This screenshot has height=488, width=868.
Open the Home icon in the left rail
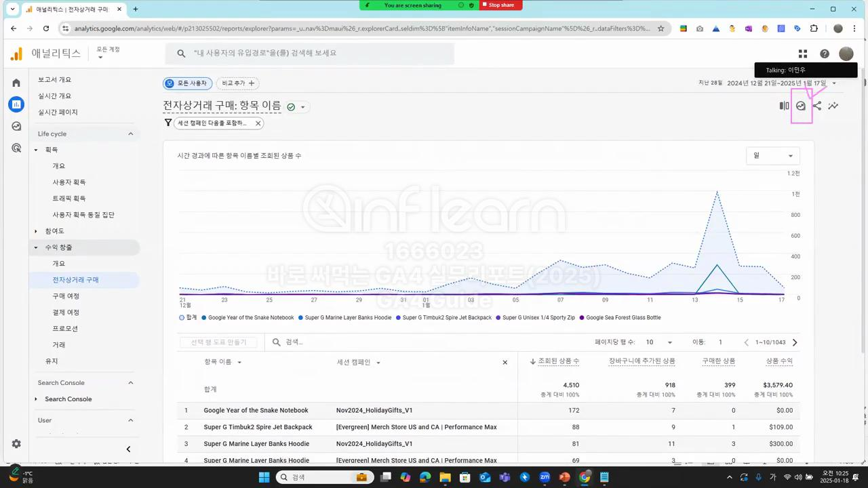point(16,83)
